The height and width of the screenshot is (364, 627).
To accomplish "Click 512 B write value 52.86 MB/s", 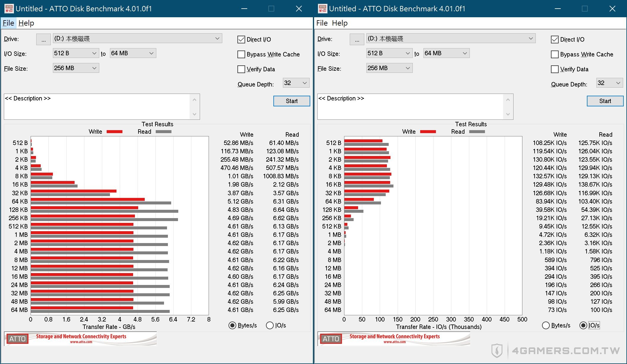I will pyautogui.click(x=238, y=143).
